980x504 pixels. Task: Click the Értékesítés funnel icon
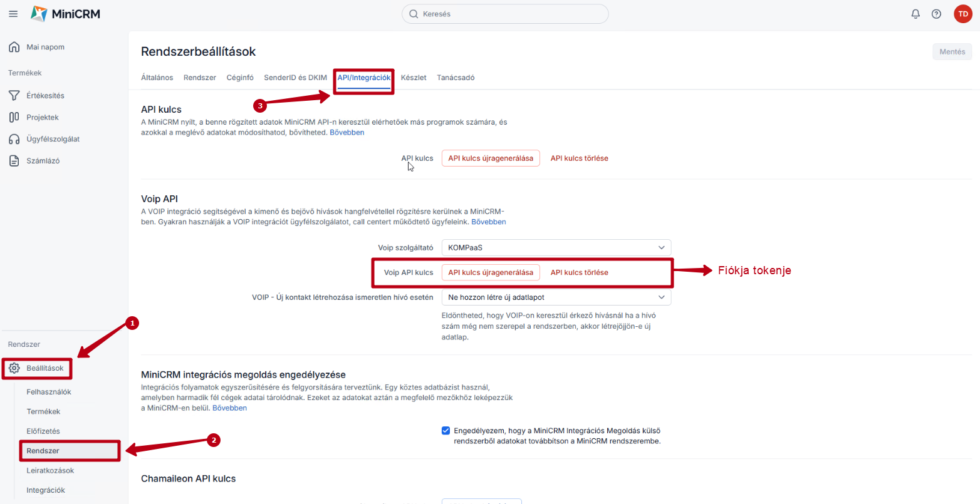coord(14,96)
